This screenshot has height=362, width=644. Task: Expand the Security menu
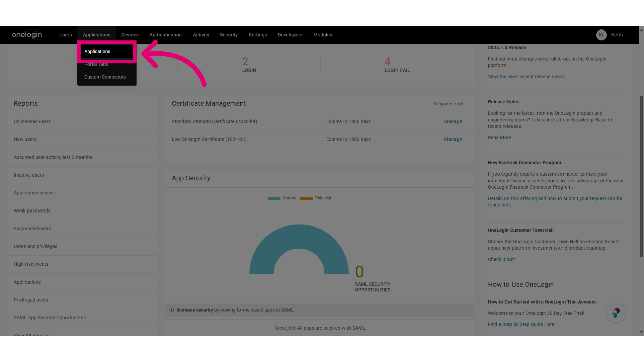229,35
